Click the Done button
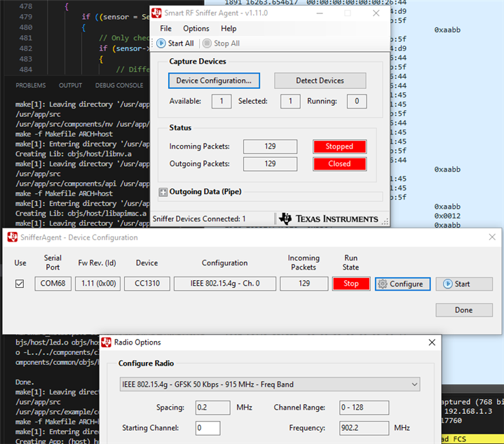This screenshot has width=504, height=444. point(464,310)
